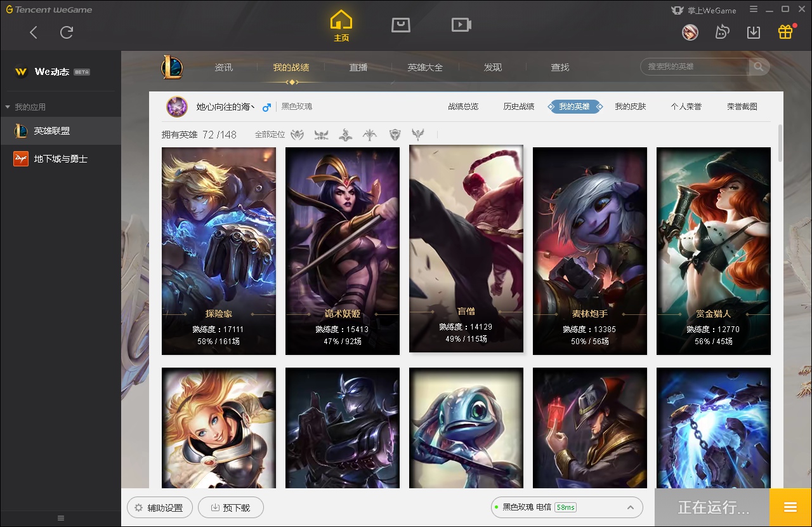812x527 pixels.
Task: Click the hero list vertical scrollbar
Action: pyautogui.click(x=780, y=143)
